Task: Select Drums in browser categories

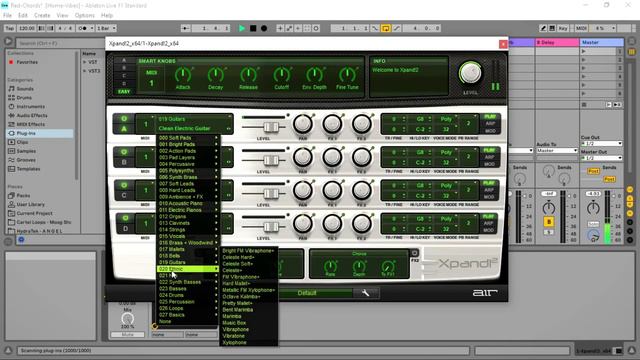Action: 24,98
